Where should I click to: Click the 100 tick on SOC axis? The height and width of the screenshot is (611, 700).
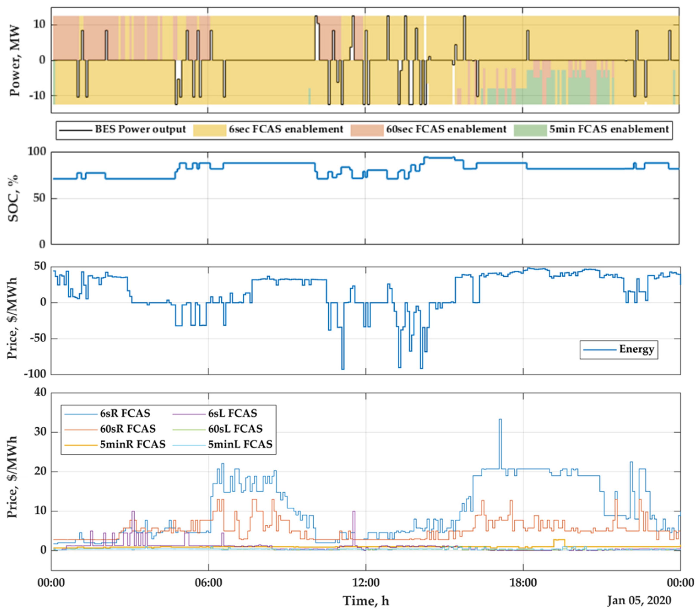point(37,151)
